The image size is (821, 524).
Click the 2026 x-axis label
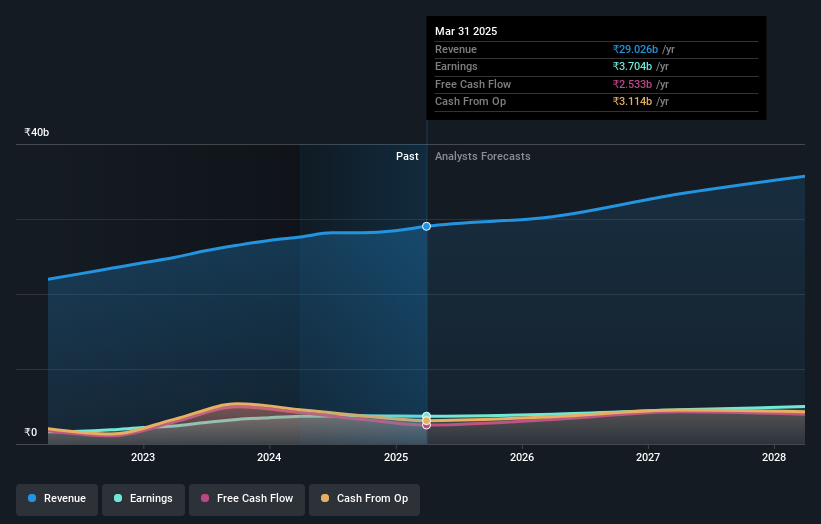click(x=522, y=458)
